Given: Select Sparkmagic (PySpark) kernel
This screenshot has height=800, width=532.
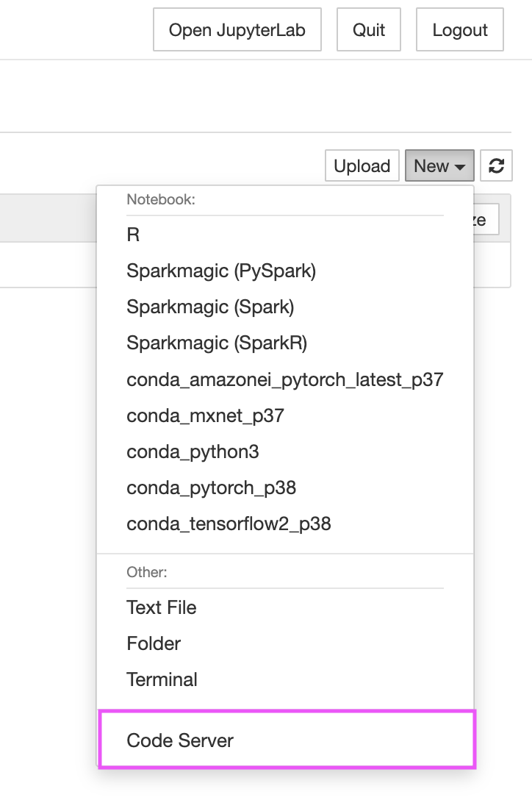Looking at the screenshot, I should coord(285,271).
